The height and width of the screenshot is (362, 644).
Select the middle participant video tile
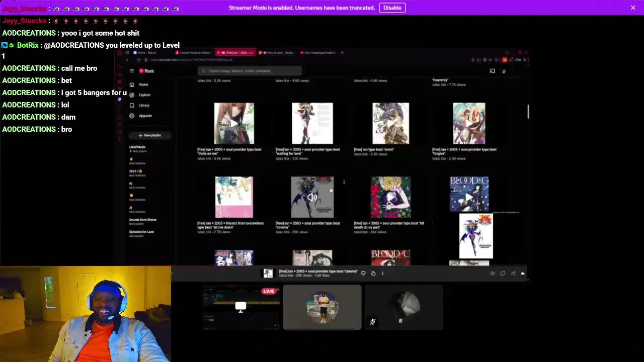pos(322,307)
